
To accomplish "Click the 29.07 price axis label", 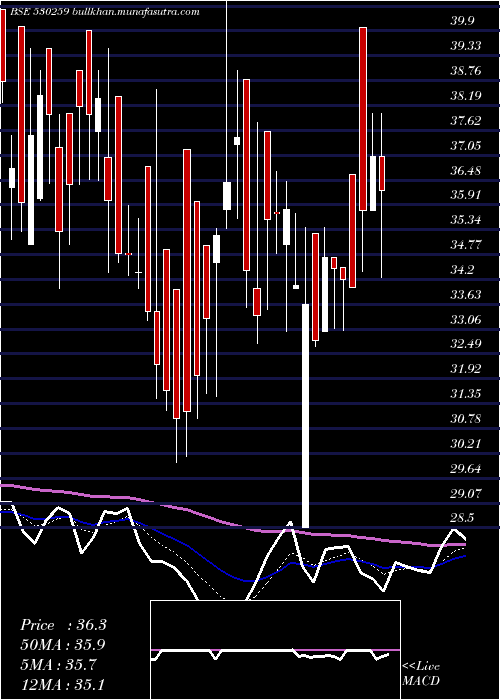I will pos(467,494).
